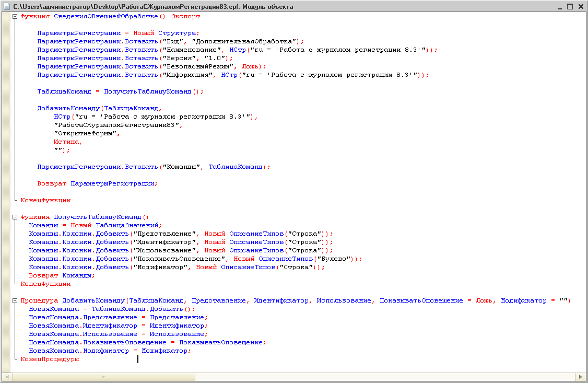The width and height of the screenshot is (588, 383).
Task: Collapse the ПолучитьТаблицуКоманд function block
Action: tap(15, 217)
